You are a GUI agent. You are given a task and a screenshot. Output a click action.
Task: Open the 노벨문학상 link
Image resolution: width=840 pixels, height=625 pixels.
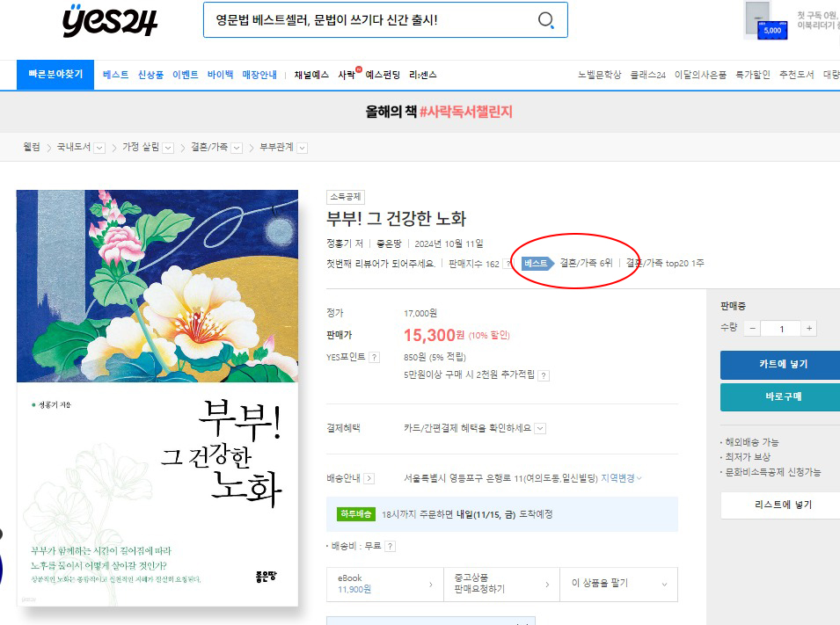pyautogui.click(x=600, y=75)
